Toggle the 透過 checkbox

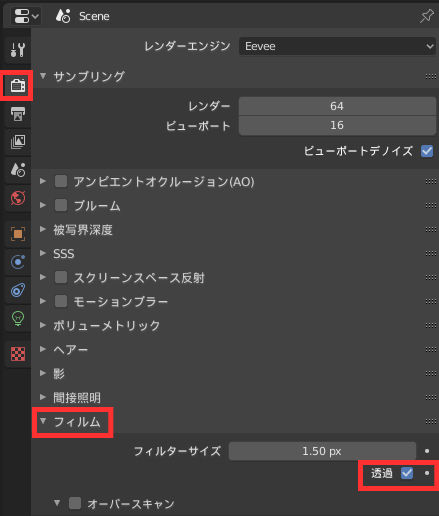tap(407, 473)
